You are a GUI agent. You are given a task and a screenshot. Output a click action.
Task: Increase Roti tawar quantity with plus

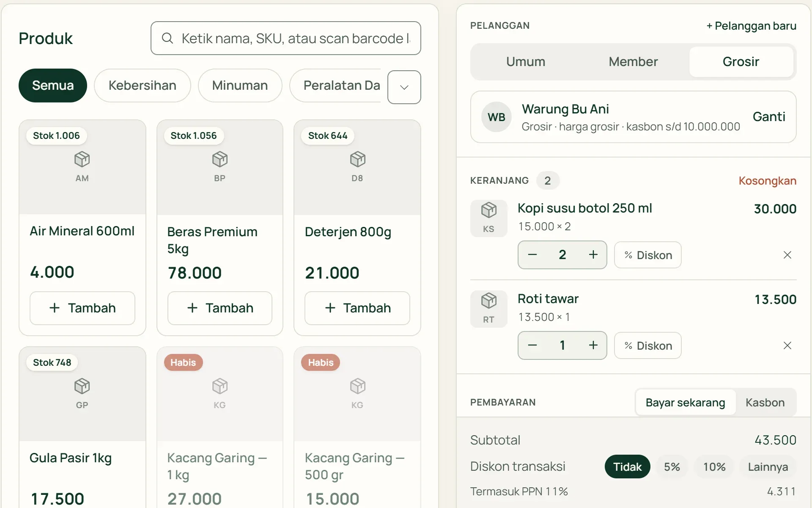(593, 345)
